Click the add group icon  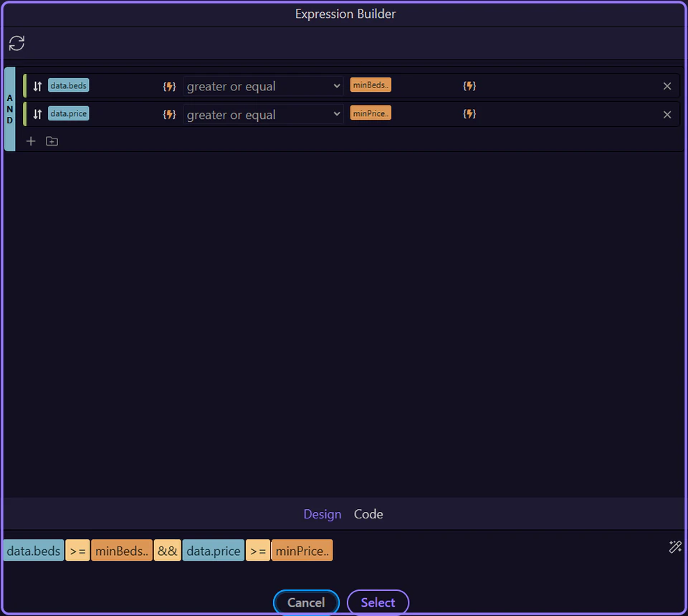[x=52, y=141]
